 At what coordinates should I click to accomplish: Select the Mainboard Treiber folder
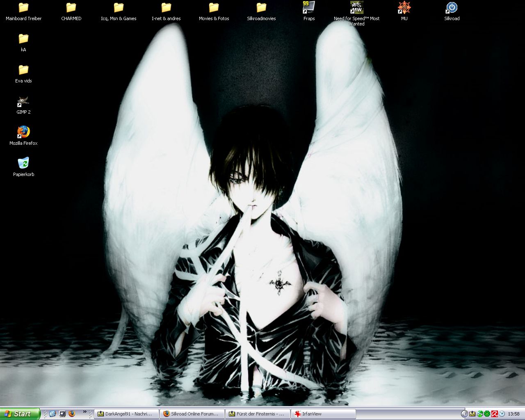pos(23,8)
